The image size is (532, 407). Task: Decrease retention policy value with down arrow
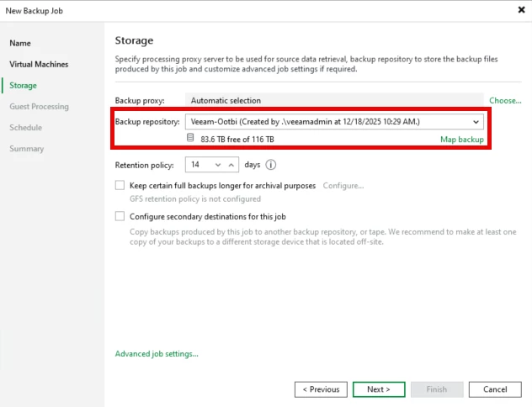coord(219,165)
